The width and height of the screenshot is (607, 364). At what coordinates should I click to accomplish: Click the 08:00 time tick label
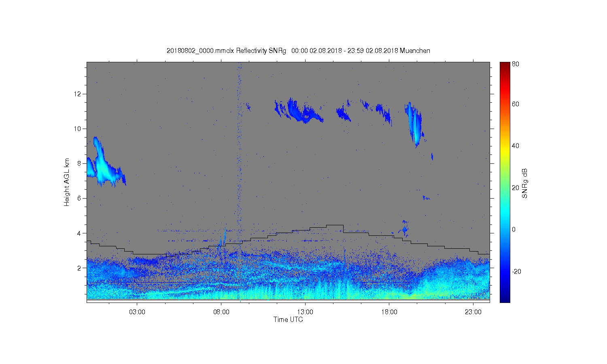click(221, 312)
